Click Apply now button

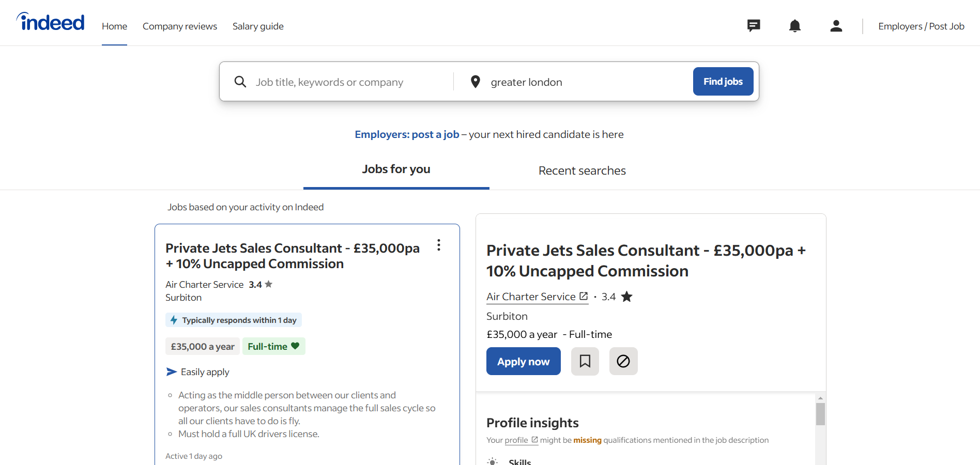click(x=524, y=361)
